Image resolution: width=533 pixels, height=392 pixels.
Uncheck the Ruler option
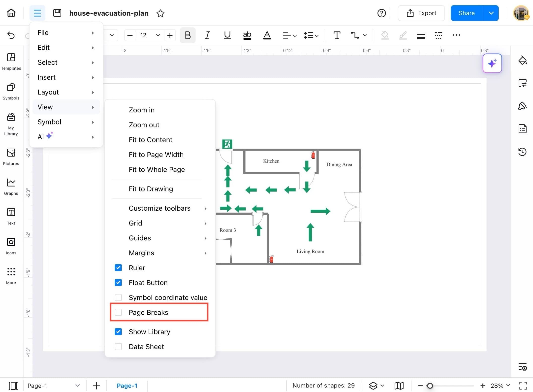(x=118, y=267)
